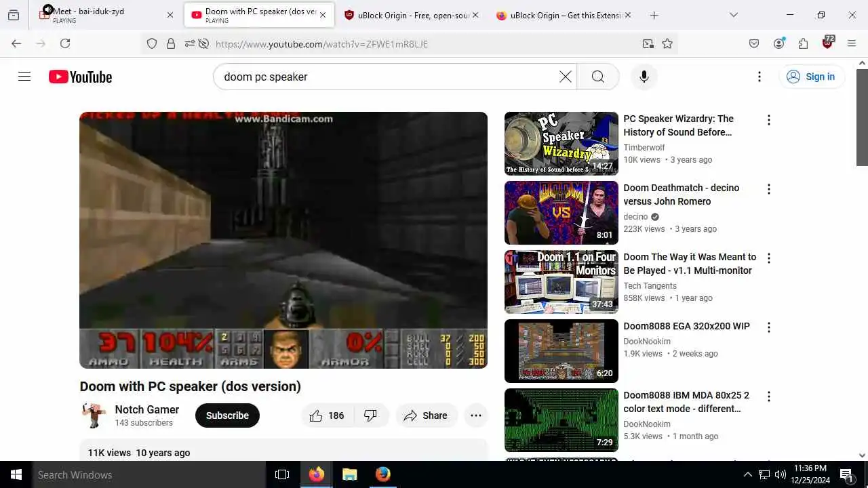Save page to Pocket

[754, 43]
